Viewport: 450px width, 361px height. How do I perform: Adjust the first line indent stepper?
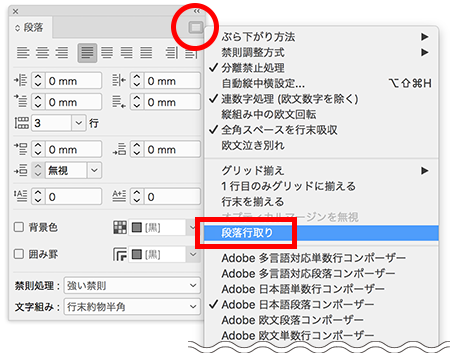38,102
